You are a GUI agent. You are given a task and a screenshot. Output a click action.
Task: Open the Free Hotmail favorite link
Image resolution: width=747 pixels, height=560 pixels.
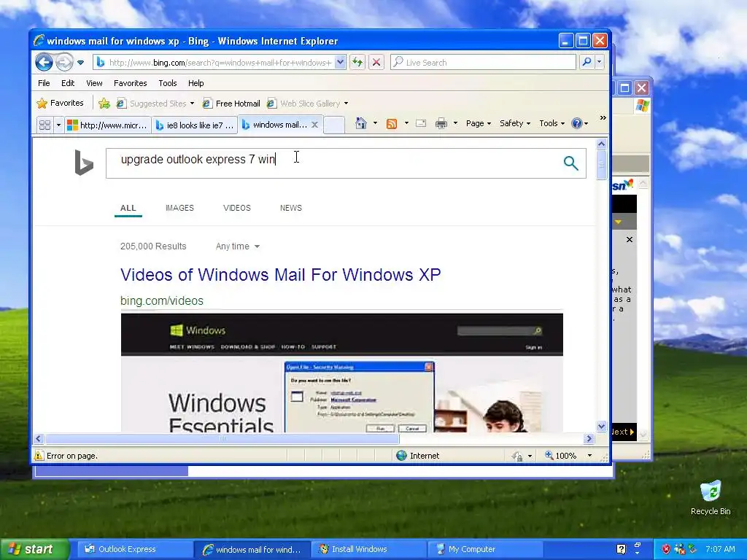point(231,104)
